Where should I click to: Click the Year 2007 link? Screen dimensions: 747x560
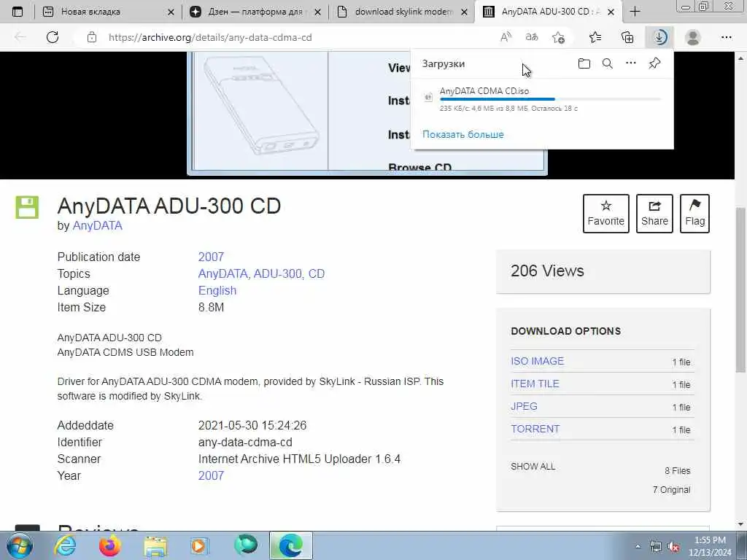(211, 475)
